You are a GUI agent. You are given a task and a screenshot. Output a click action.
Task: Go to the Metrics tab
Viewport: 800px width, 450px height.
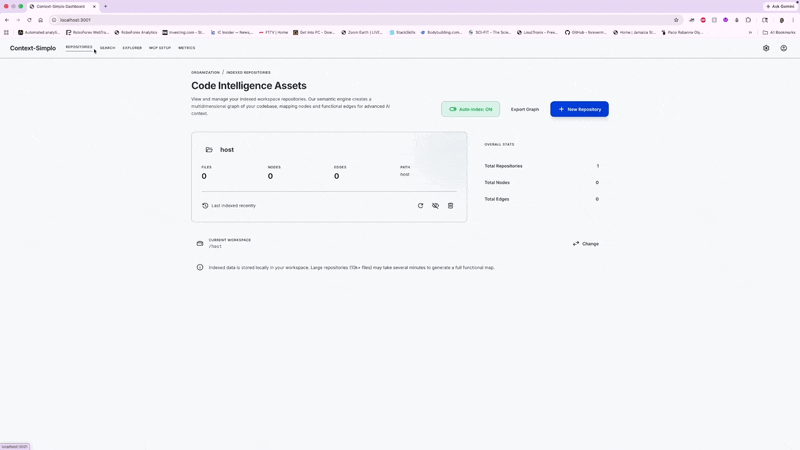pos(187,48)
